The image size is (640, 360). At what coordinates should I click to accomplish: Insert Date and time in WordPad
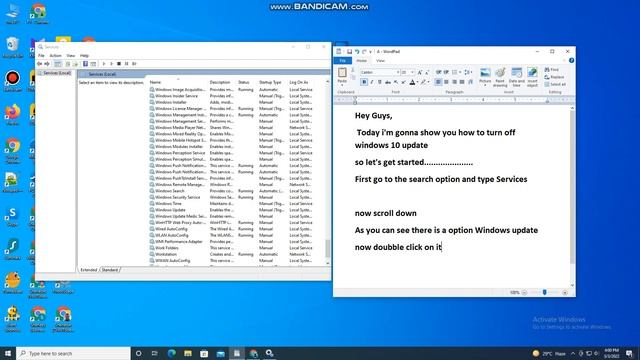click(516, 77)
